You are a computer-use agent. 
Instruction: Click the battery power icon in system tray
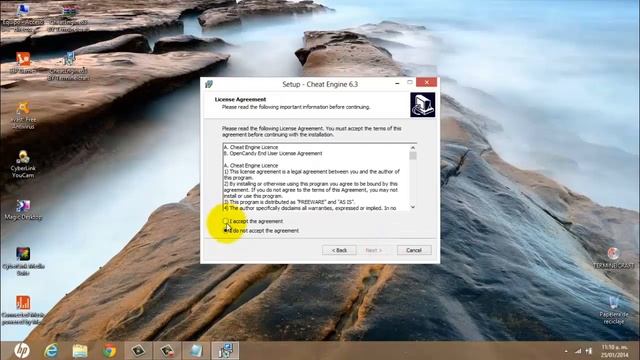point(589,351)
